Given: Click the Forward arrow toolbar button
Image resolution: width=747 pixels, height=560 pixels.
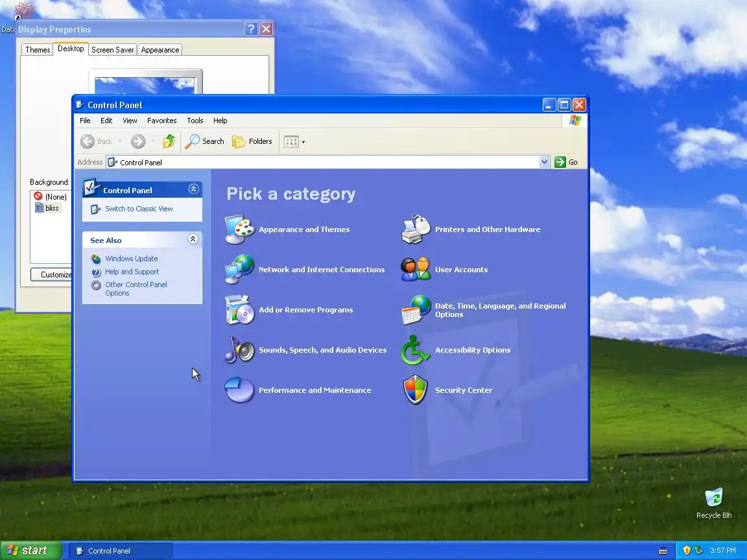Looking at the screenshot, I should click(138, 141).
